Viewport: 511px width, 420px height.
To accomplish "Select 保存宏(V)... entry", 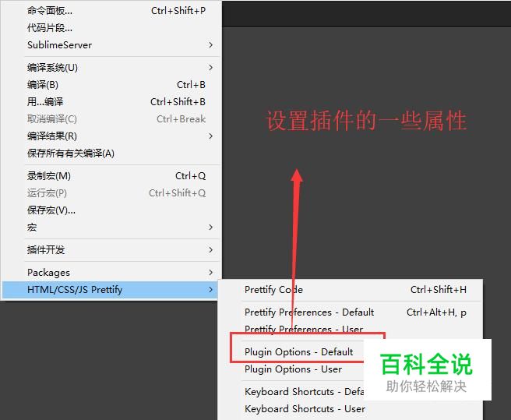I will click(111, 210).
